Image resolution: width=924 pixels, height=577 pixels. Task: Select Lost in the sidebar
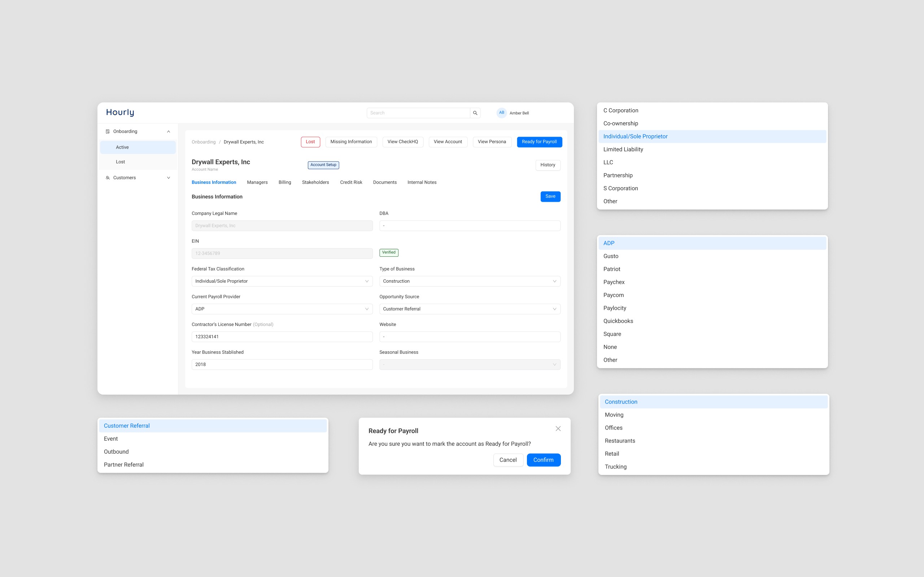(x=121, y=162)
